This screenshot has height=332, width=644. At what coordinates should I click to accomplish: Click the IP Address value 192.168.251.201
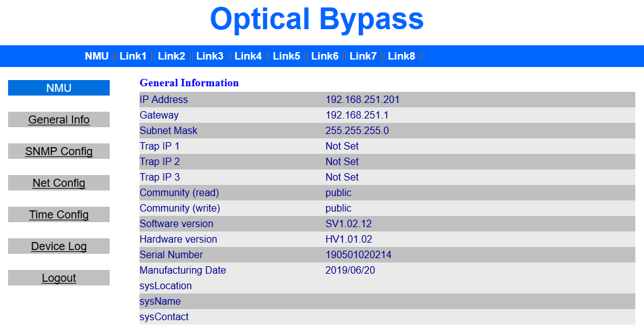pyautogui.click(x=363, y=99)
